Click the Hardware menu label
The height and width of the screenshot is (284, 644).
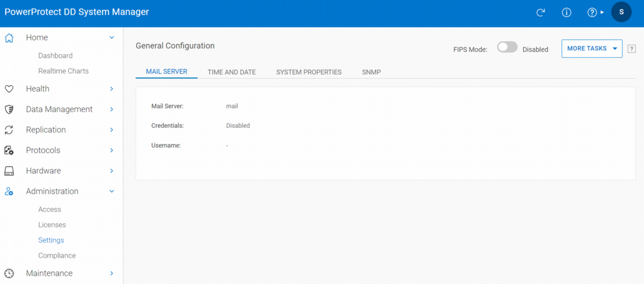[43, 171]
